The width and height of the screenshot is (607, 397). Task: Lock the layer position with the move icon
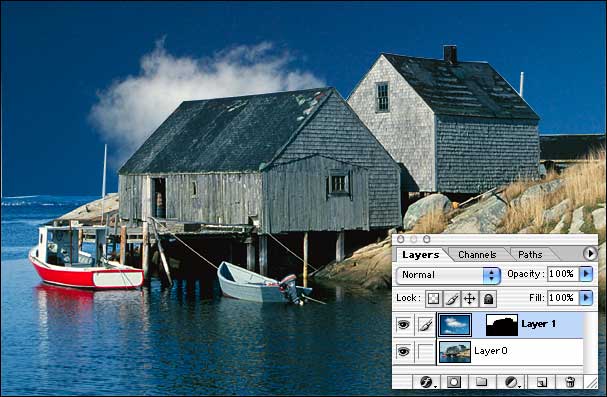470,299
